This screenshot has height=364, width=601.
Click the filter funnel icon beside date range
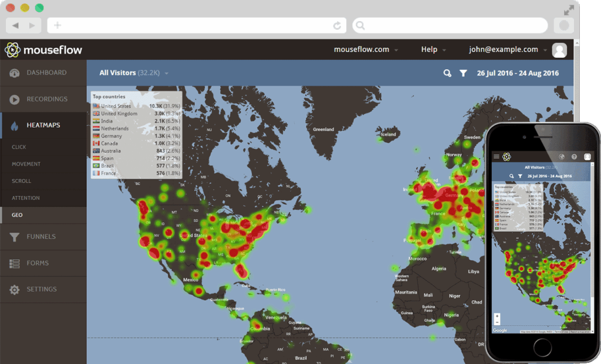point(463,73)
